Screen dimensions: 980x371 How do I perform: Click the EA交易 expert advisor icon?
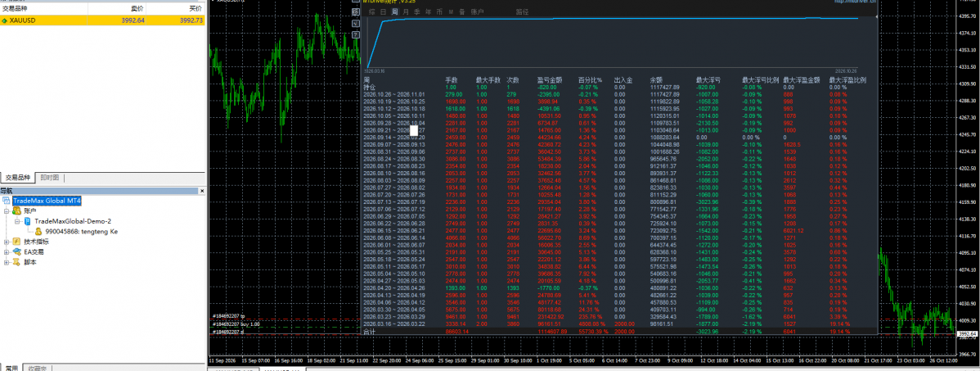coord(16,252)
